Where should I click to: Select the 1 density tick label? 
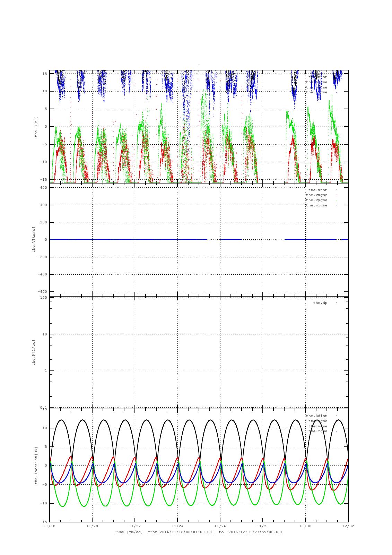point(46,371)
